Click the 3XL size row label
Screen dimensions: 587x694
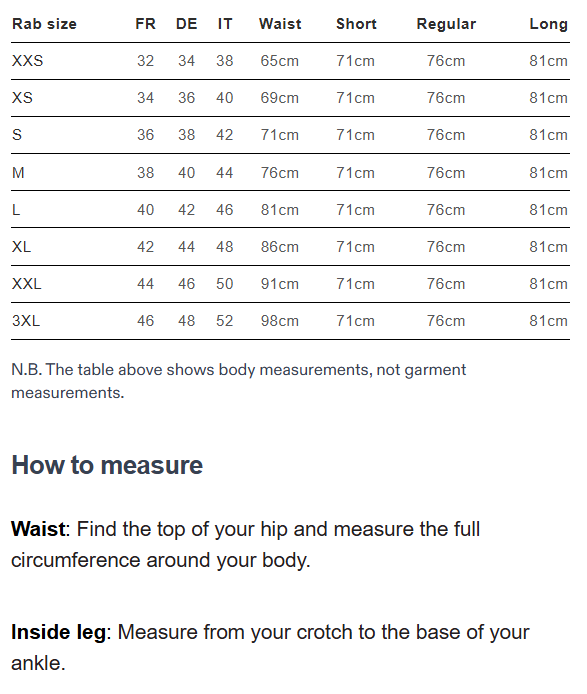(x=26, y=320)
